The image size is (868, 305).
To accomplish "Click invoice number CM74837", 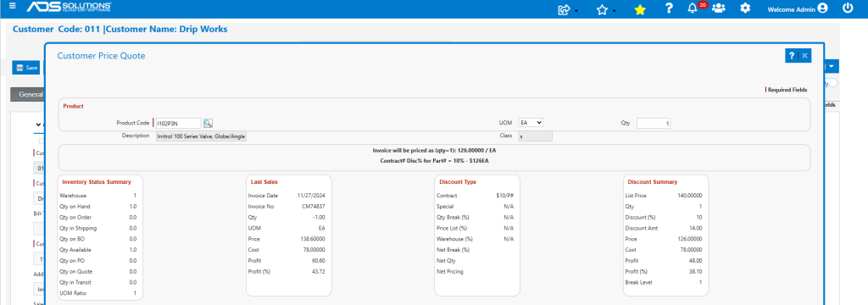I will 313,207.
